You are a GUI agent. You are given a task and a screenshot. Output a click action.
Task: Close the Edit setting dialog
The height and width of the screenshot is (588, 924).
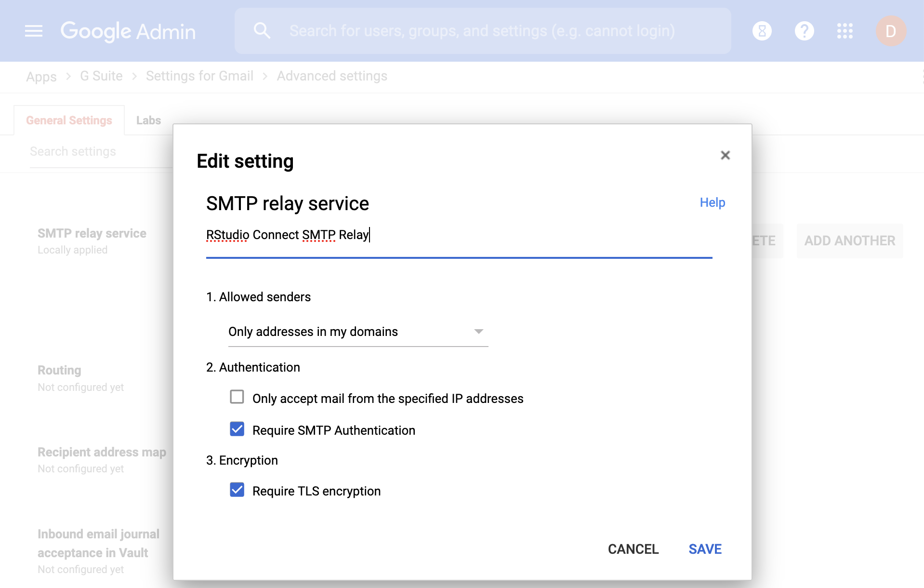(725, 155)
